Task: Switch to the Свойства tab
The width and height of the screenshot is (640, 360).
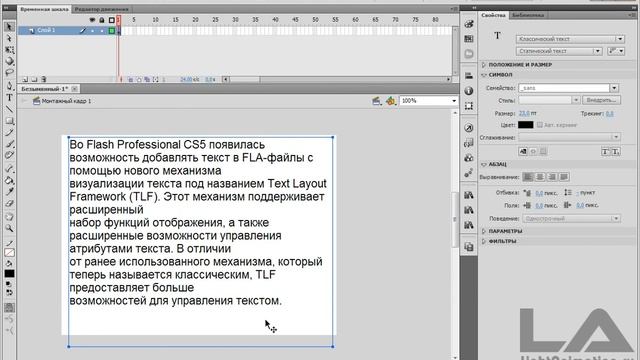Action: (493, 15)
